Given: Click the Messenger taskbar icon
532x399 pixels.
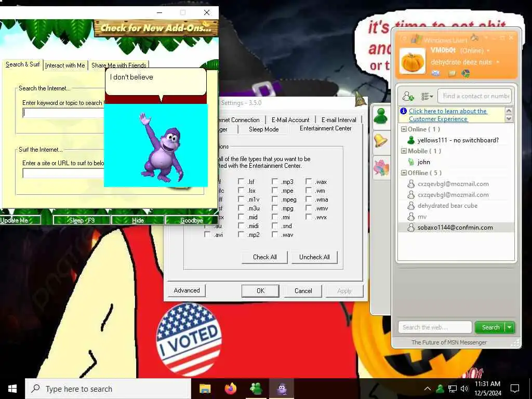Looking at the screenshot, I should click(x=256, y=389).
